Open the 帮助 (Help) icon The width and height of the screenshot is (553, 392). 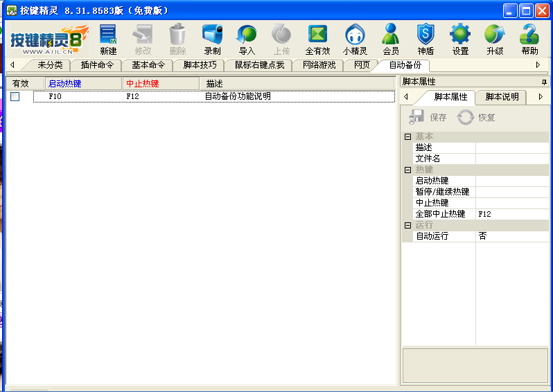tap(529, 39)
